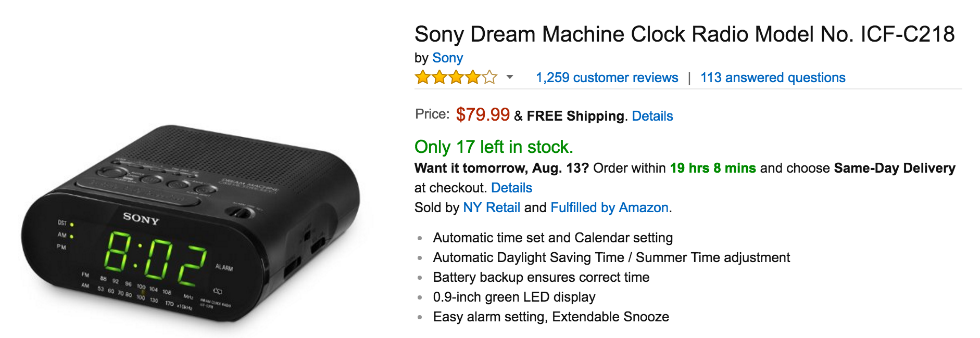Click the Only 17 left in stock text
Viewport: 980px width, 338px height.
pos(493,147)
